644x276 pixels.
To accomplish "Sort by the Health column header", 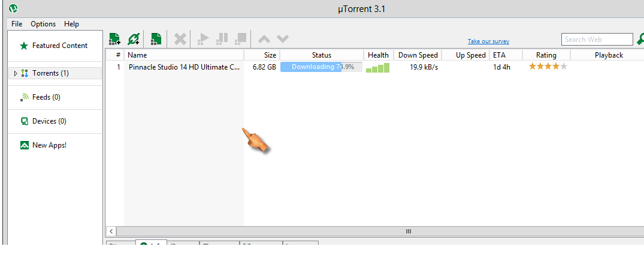I will coord(378,55).
